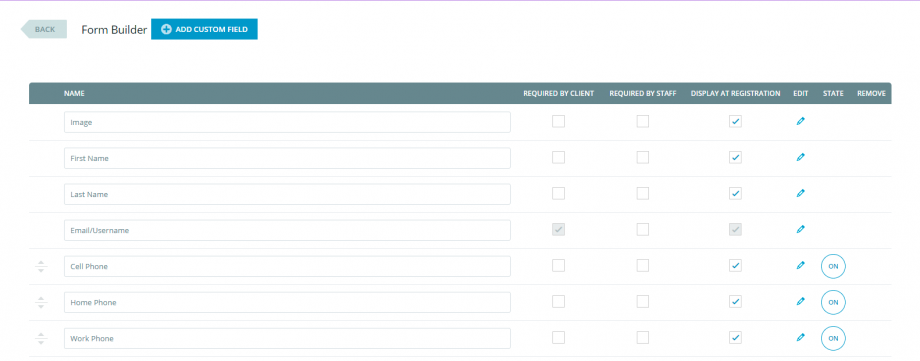Open edit pencil for Last Name

800,193
